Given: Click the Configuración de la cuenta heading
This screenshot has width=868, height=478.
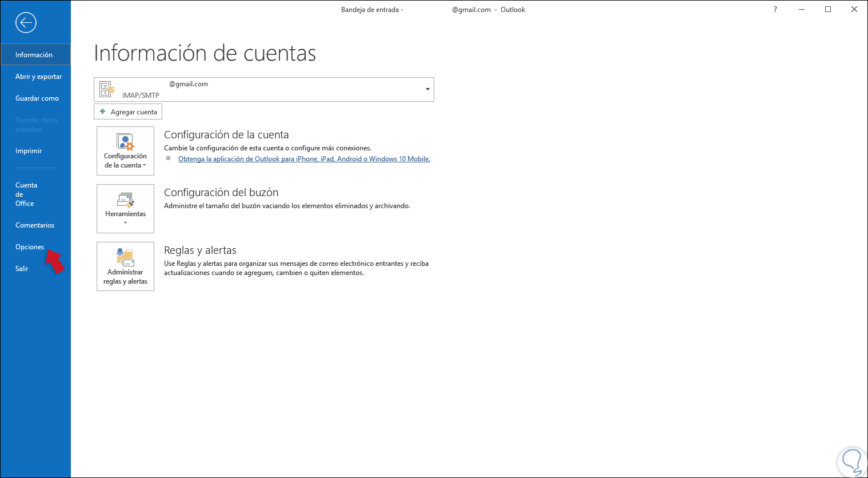Looking at the screenshot, I should tap(226, 135).
